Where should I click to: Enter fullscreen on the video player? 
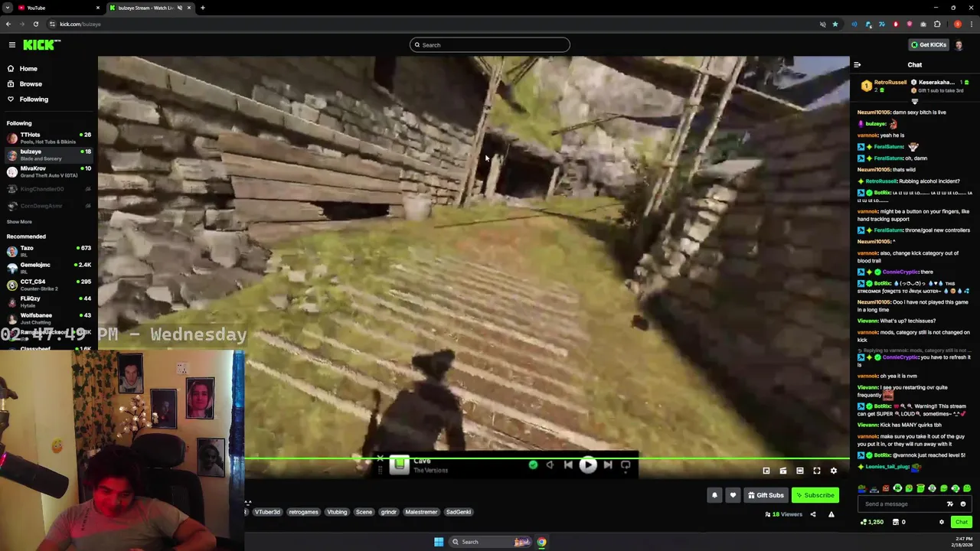point(817,471)
